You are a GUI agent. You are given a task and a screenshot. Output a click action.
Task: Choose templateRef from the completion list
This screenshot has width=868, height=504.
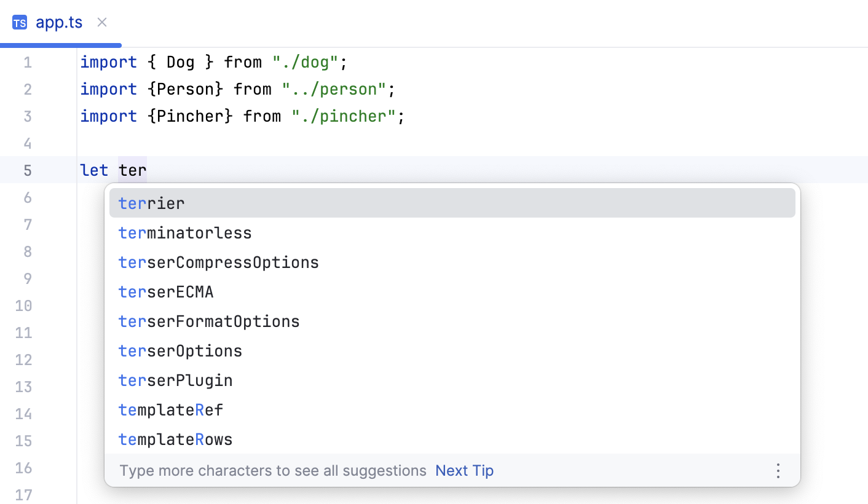click(x=171, y=410)
